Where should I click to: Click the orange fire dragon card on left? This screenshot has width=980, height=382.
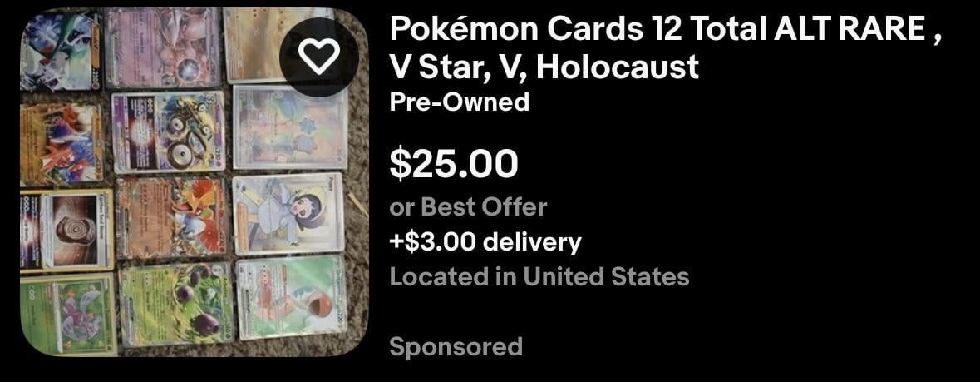61,146
